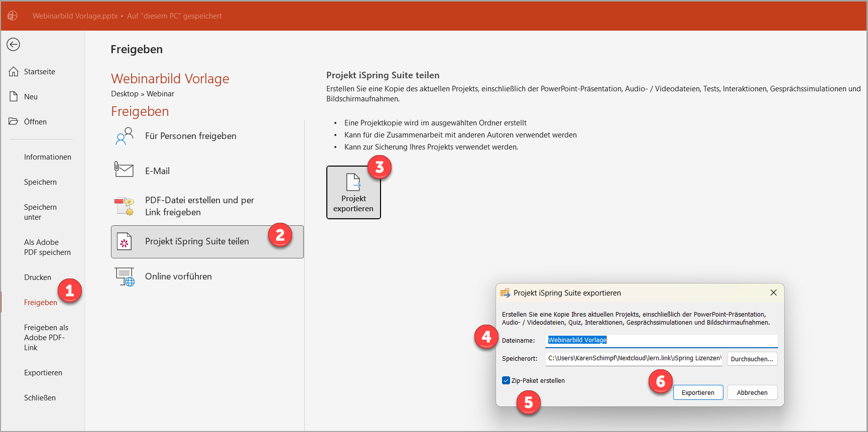Close the iSpring export dialog
The image size is (868, 432).
[773, 293]
